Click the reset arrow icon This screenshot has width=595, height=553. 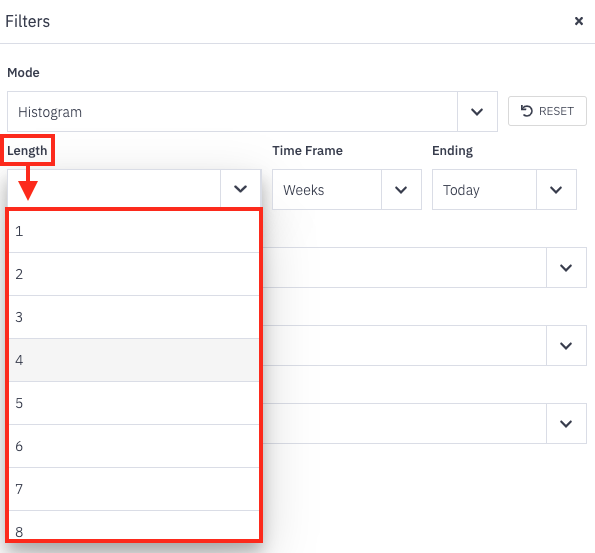coord(526,111)
